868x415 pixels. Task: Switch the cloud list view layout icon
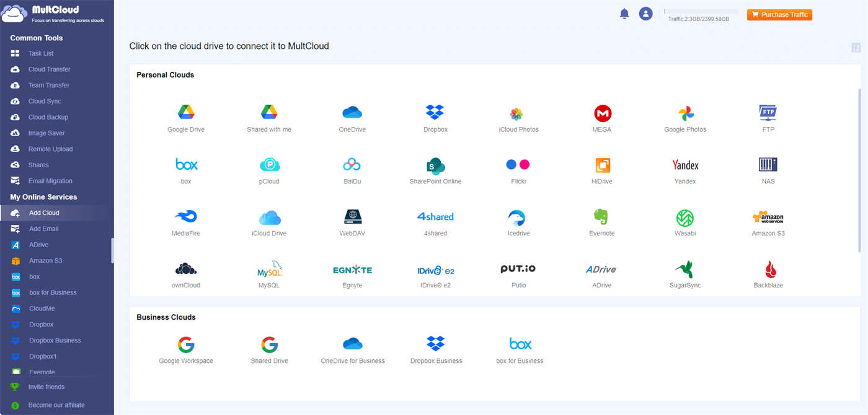(856, 48)
